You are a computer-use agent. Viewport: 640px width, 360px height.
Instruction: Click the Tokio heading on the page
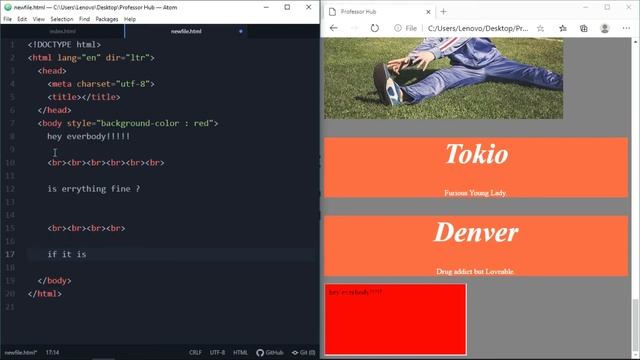[x=477, y=154]
